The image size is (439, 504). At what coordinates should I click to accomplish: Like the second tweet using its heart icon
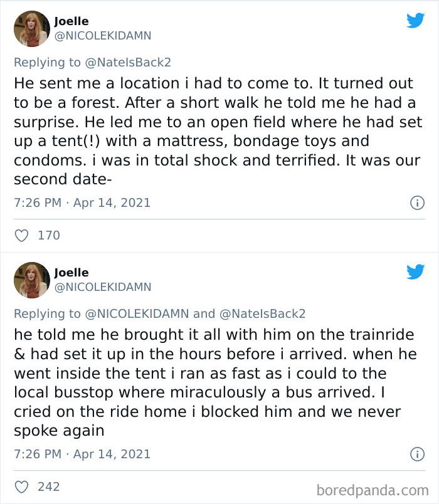pos(21,486)
